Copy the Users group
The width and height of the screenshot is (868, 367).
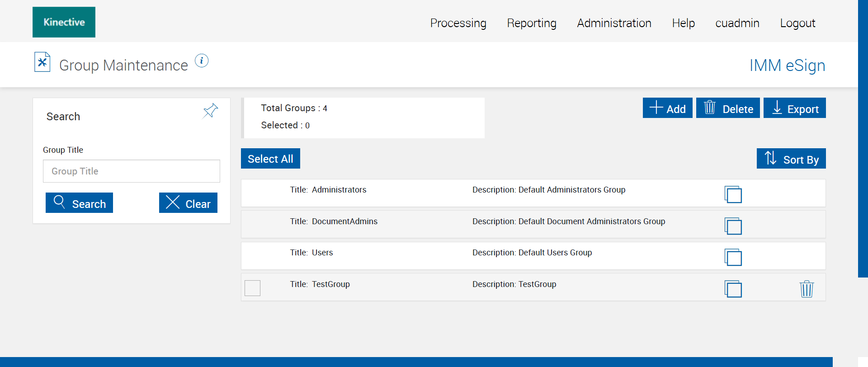coord(733,257)
